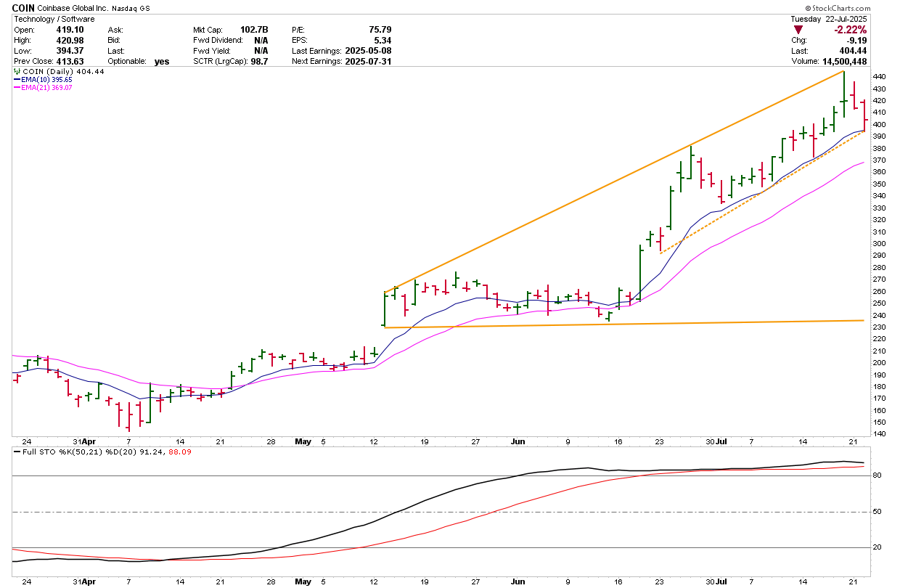This screenshot has height=588, width=900.
Task: Click the COIN (Daily) candlestick legend icon
Action: 17,72
